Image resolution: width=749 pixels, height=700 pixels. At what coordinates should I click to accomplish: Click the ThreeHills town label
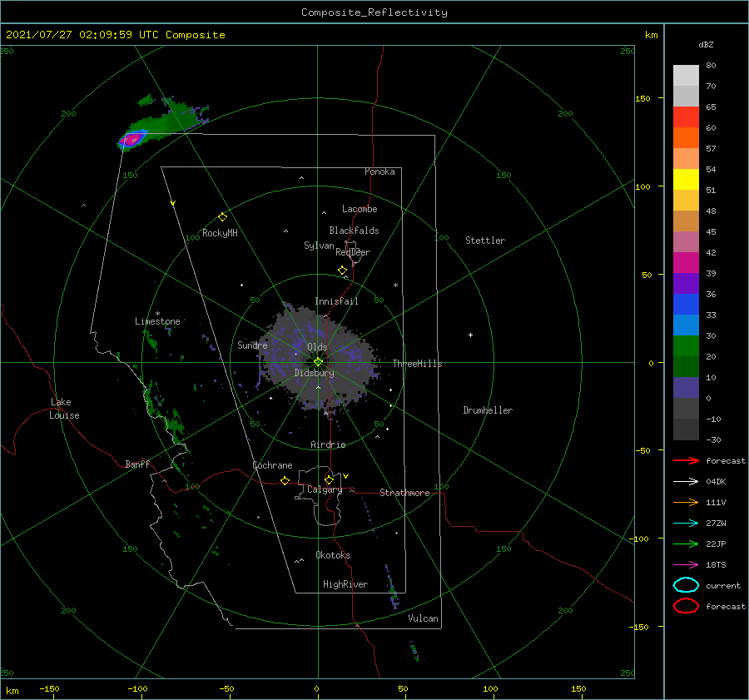418,364
